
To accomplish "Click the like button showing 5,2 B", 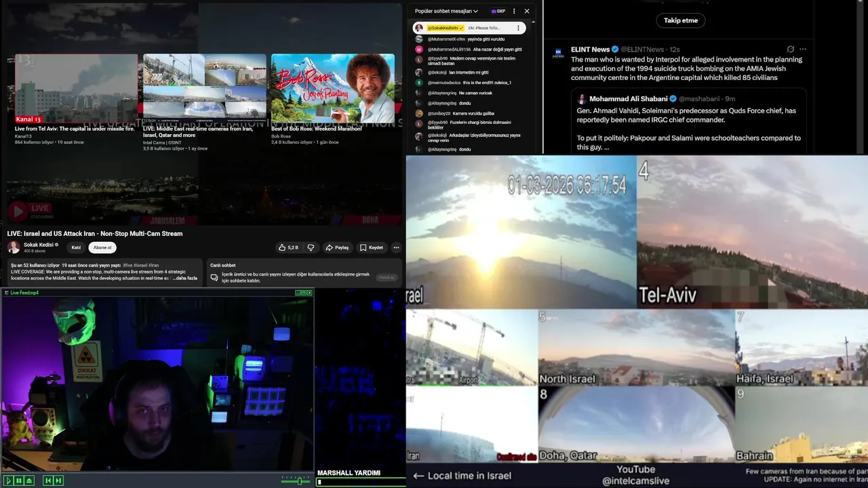I will 288,247.
